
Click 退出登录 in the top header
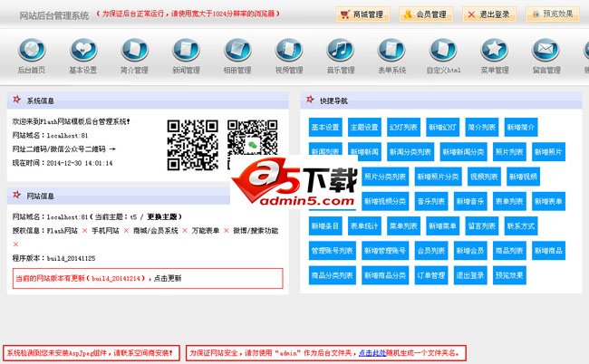point(489,14)
